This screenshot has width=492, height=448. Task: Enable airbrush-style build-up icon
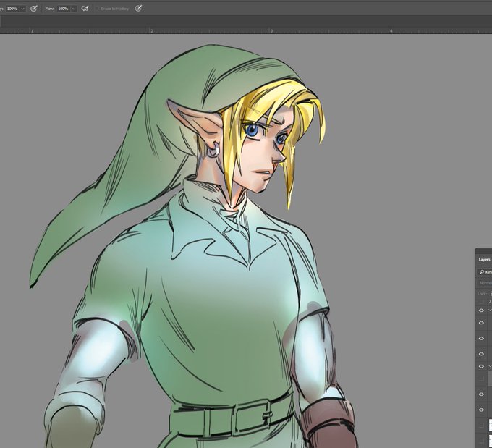[85, 9]
